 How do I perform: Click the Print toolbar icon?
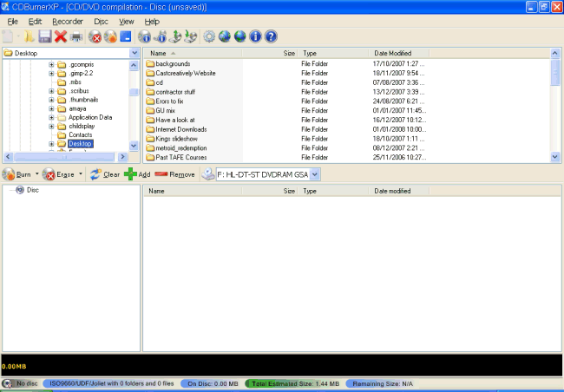[x=76, y=36]
